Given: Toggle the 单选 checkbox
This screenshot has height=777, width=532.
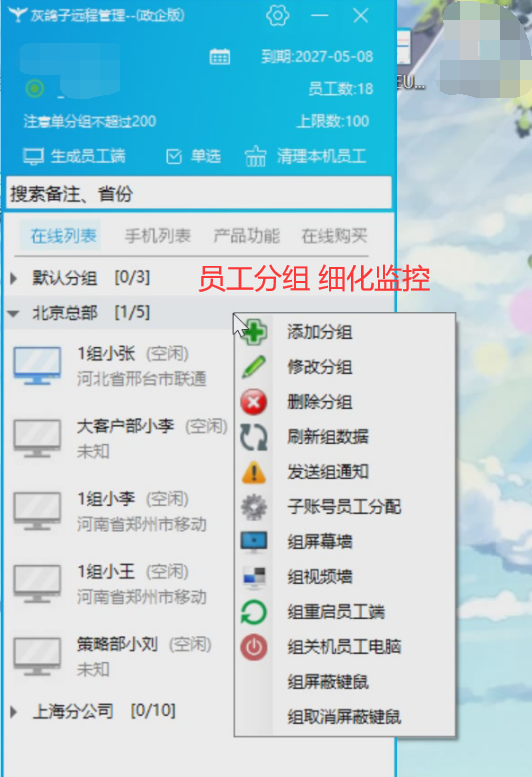Looking at the screenshot, I should pos(193,157).
